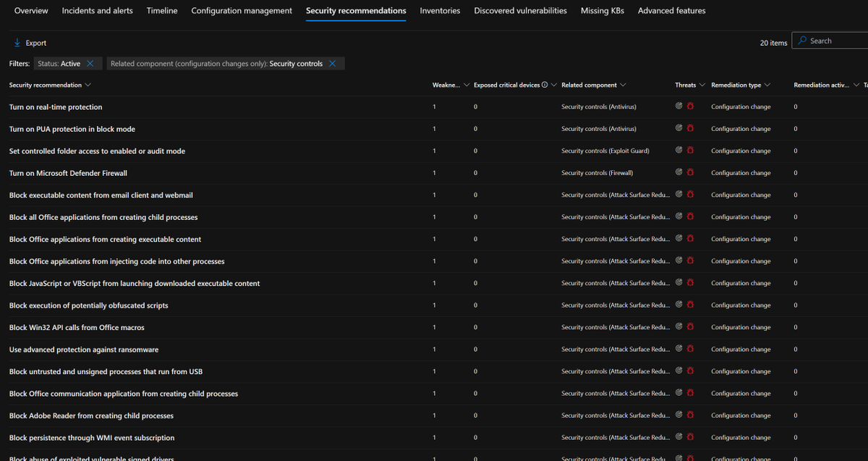The image size is (868, 461).
Task: Open Block persistence through WMI event subscription
Action: pyautogui.click(x=92, y=438)
